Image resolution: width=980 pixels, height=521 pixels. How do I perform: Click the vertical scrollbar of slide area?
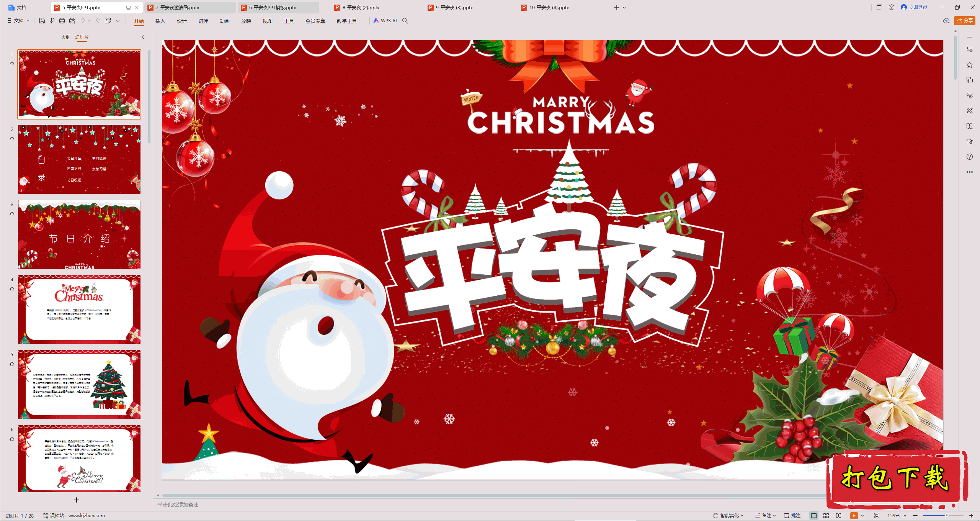955,57
